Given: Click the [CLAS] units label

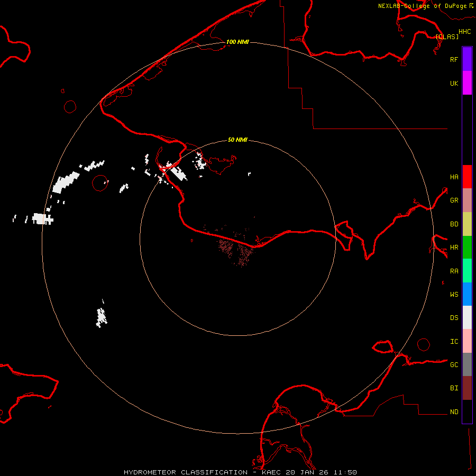Looking at the screenshot, I should [x=447, y=36].
